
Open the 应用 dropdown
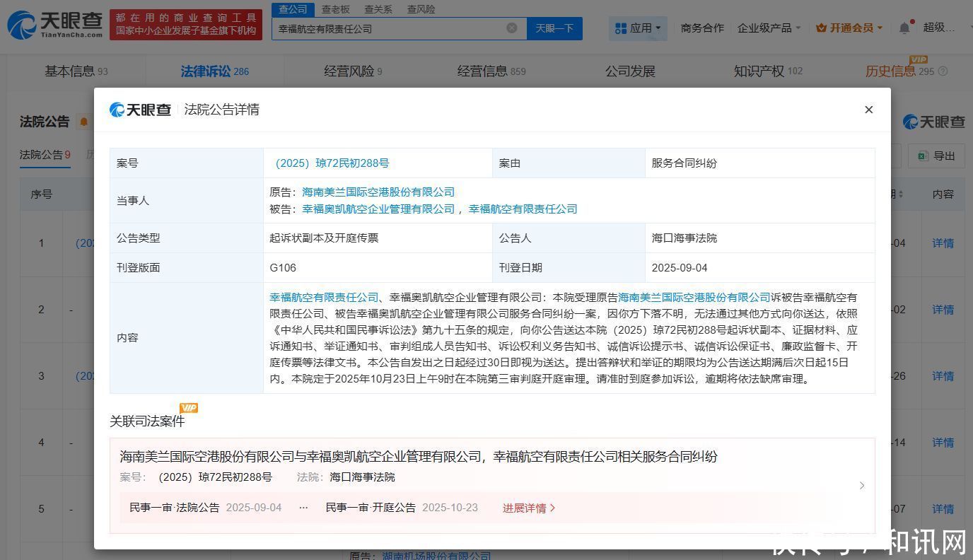(x=639, y=28)
